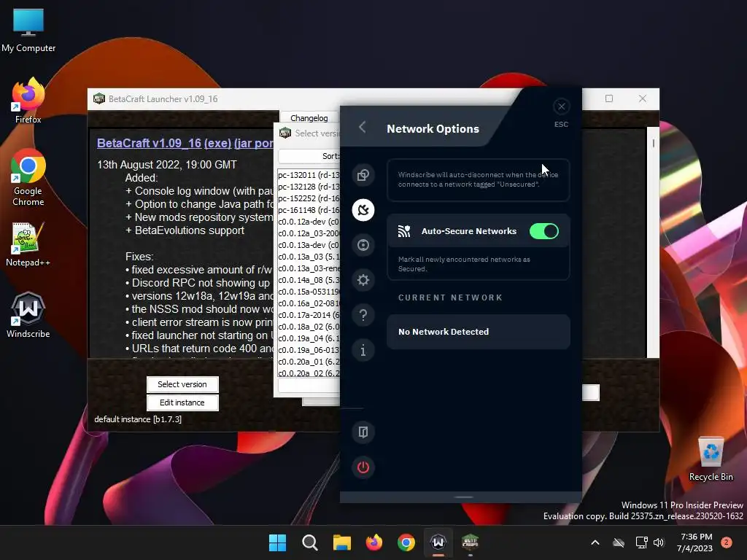Toggle off Auto-Secure Networks switch
Viewport: 747px width, 560px height.
(x=544, y=231)
